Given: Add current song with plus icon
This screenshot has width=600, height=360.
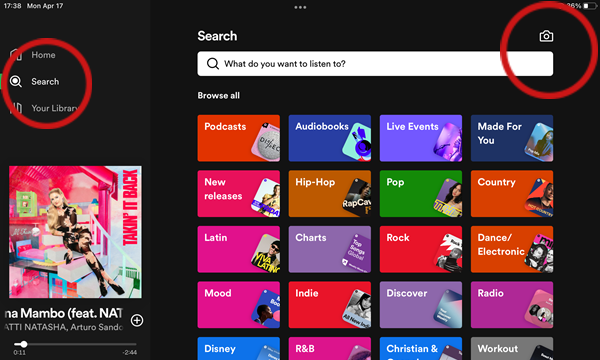Looking at the screenshot, I should point(137,320).
